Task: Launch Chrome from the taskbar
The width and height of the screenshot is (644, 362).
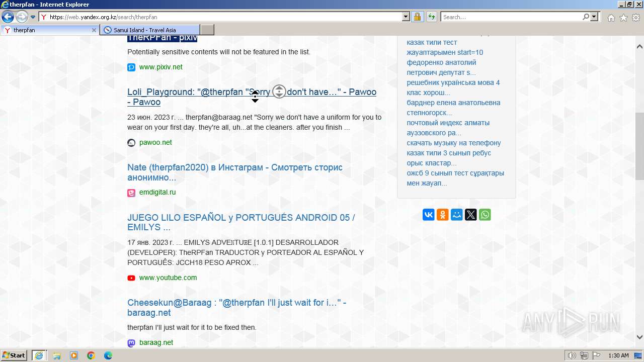Action: tap(91, 355)
